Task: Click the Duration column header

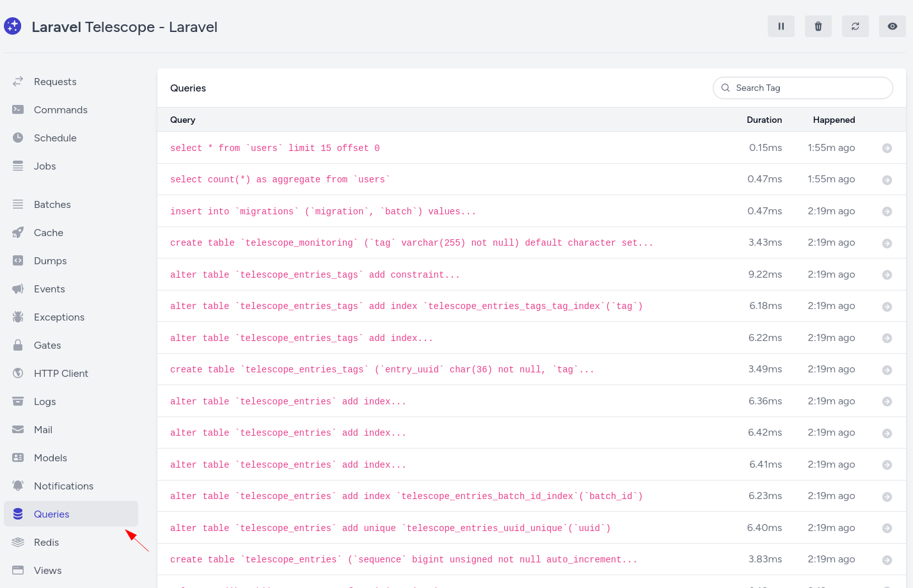Action: pyautogui.click(x=764, y=120)
